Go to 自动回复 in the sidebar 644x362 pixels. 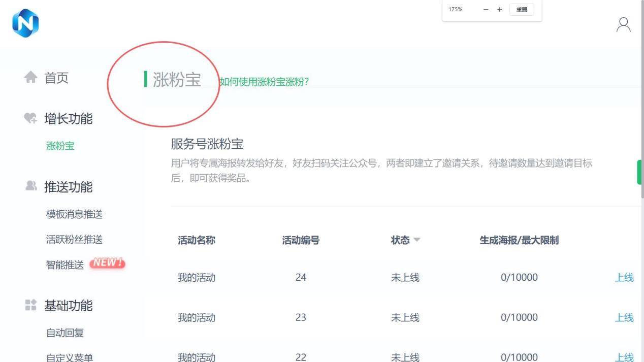coord(65,333)
